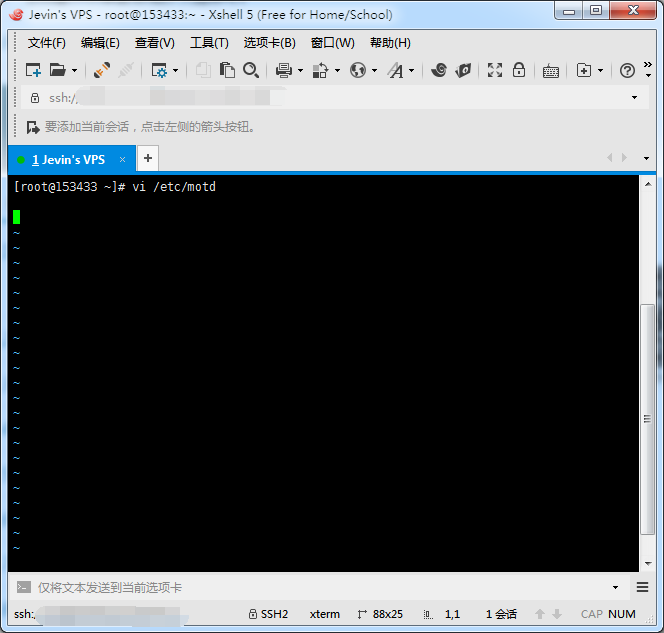Screen dimensions: 664x633
Task: Open the 帮助(H) menu
Action: [390, 43]
